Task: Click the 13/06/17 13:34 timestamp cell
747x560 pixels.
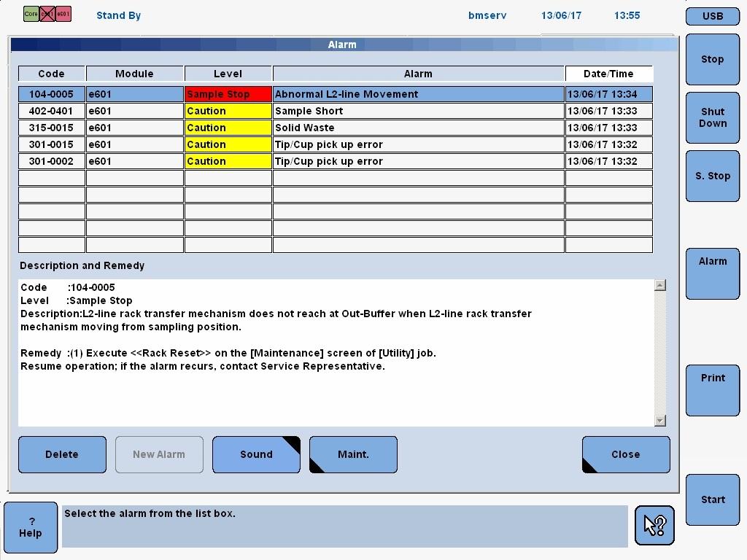Action: (608, 94)
